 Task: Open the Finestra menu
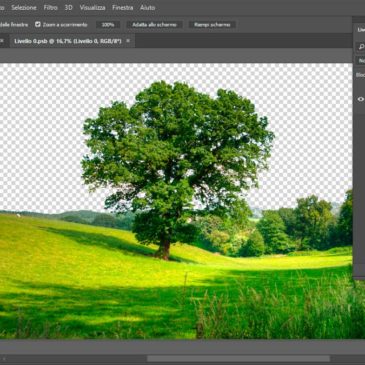point(123,7)
